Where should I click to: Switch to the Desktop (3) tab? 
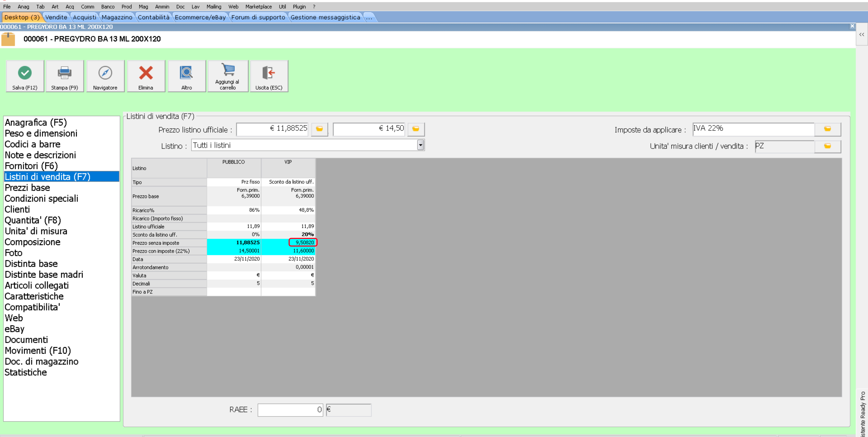pos(22,17)
